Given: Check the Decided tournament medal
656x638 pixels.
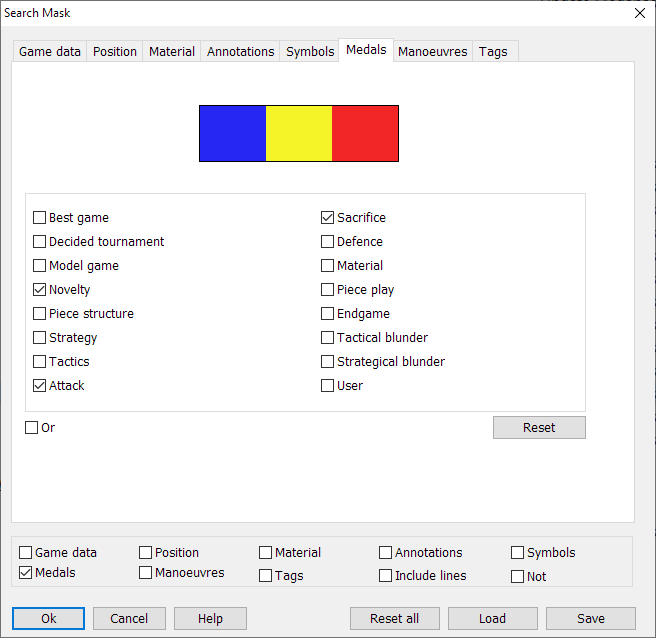Looking at the screenshot, I should (x=39, y=241).
